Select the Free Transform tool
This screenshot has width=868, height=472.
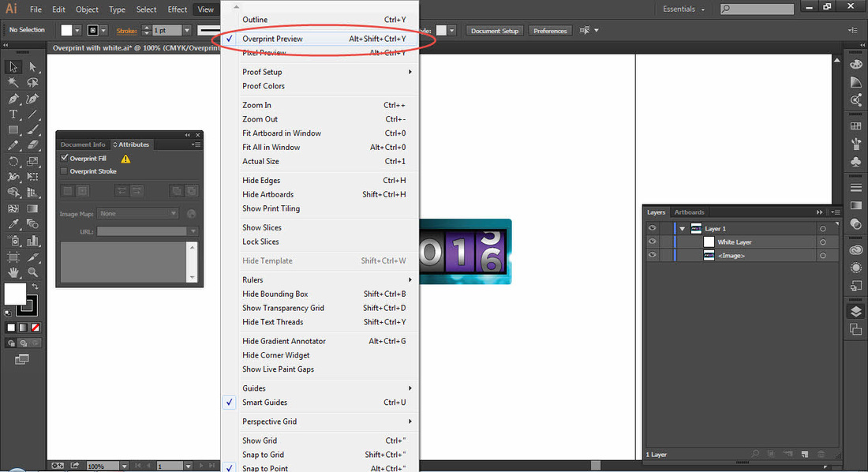click(x=32, y=177)
